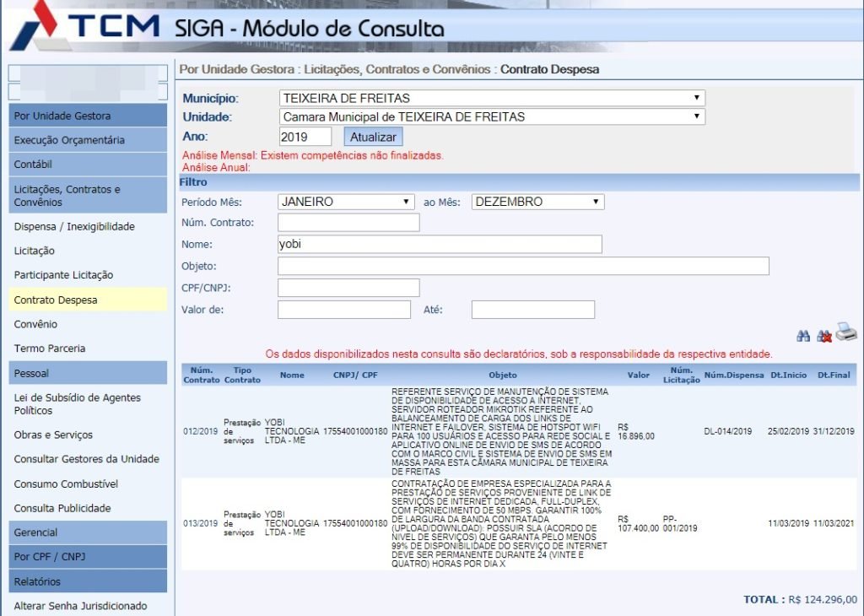Open the Período Mês JANEIRO dropdown

point(346,202)
